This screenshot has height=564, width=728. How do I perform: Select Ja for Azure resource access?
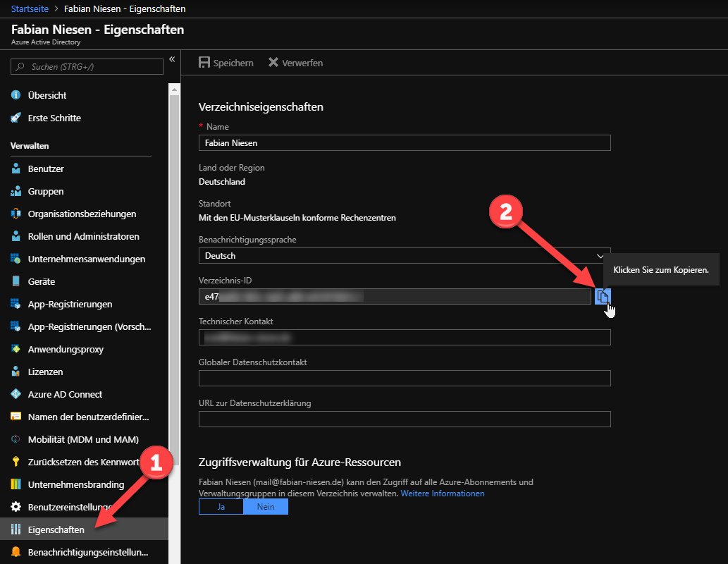point(221,507)
